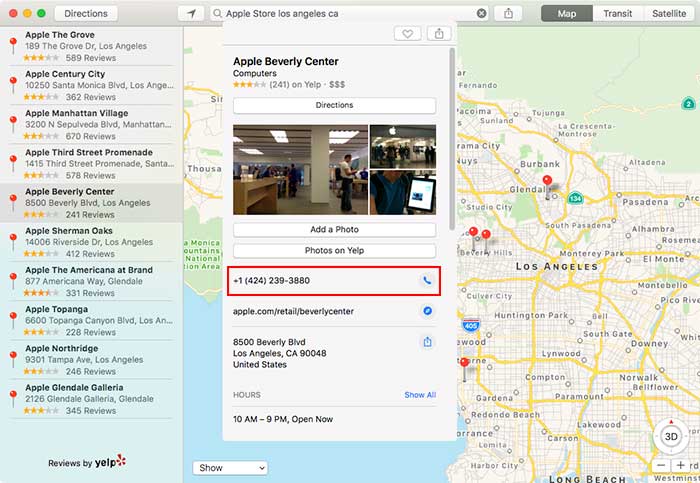Screen dimensions: 700x483
Task: Zoom out with the minus button
Action: pos(661,465)
